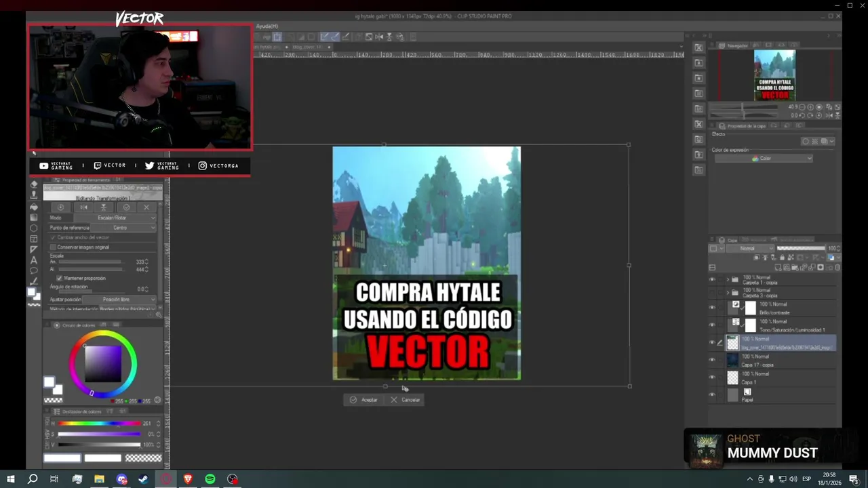Hide the Tono/Saturación/Luminosidad 1 layer

[x=712, y=325]
